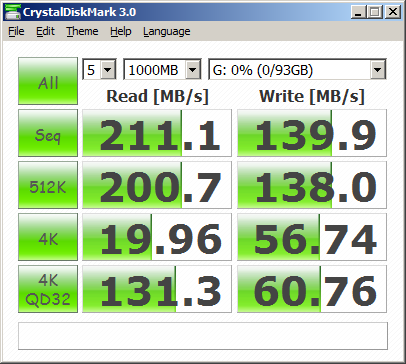Close the CrystalDiskMark window
406x364 pixels.
pos(393,12)
